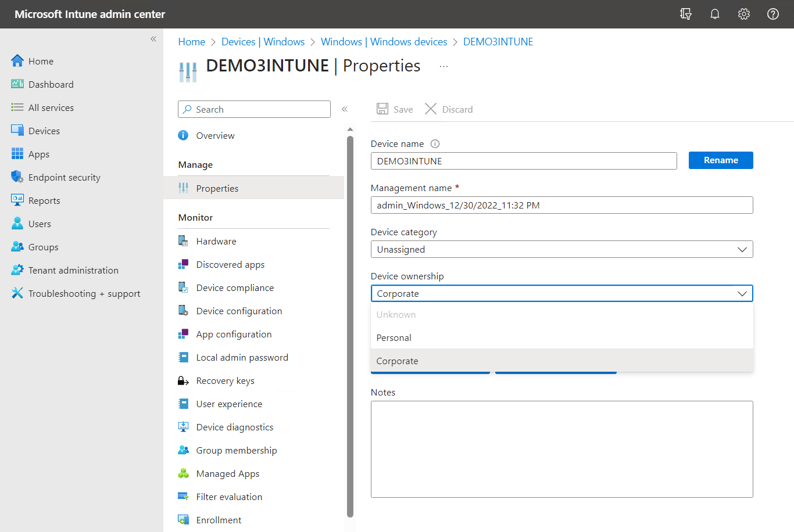
Task: Collapse the device resource menu pane
Action: tap(345, 109)
